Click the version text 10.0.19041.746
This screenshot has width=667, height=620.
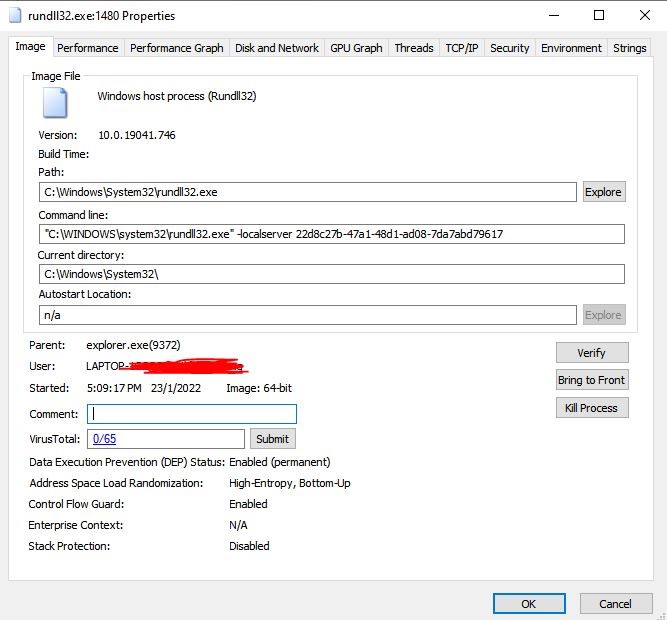[x=137, y=135]
